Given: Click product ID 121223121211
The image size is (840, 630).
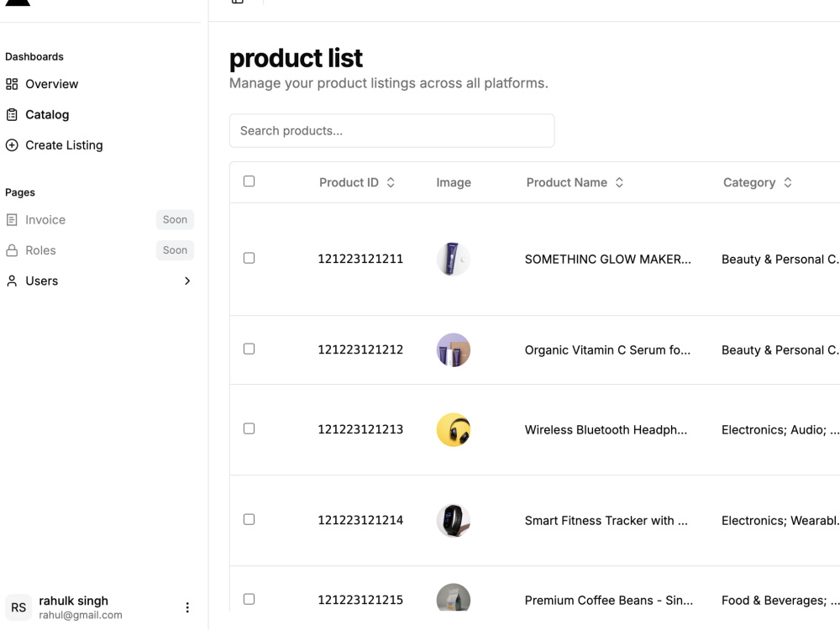Looking at the screenshot, I should point(360,260).
